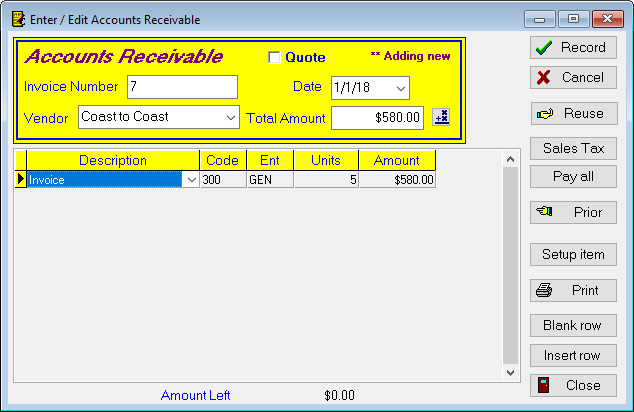Click the Ent column header

point(270,161)
